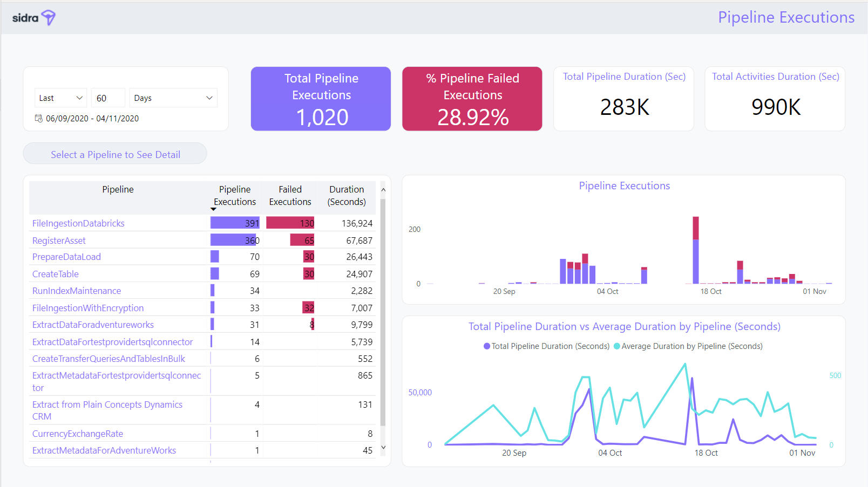The width and height of the screenshot is (868, 487).
Task: Sort by Failed Executions column header
Action: click(x=290, y=195)
